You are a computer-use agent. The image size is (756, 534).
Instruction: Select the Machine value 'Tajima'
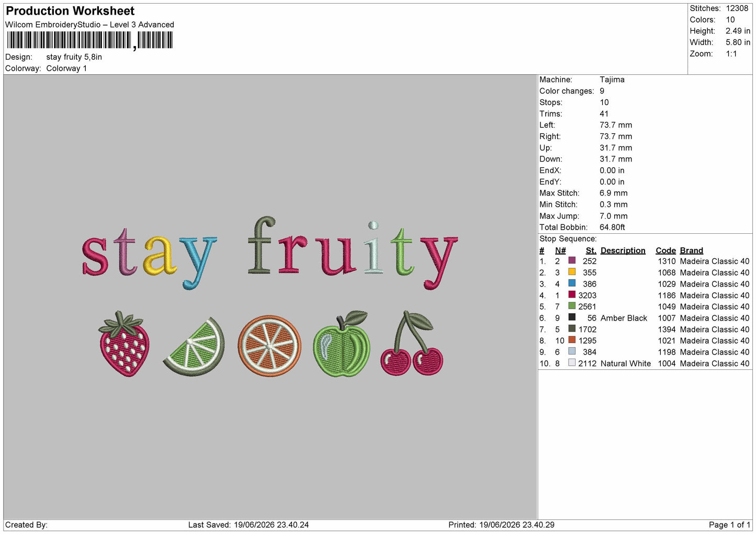point(612,79)
